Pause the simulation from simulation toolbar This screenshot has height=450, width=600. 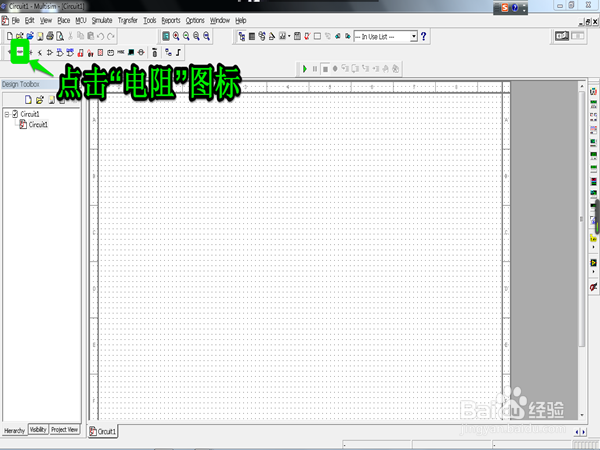315,69
